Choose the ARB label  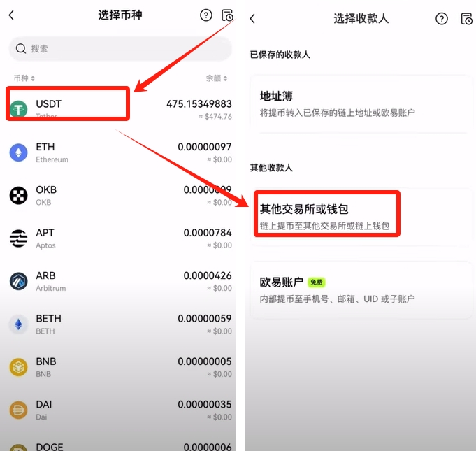pos(45,275)
